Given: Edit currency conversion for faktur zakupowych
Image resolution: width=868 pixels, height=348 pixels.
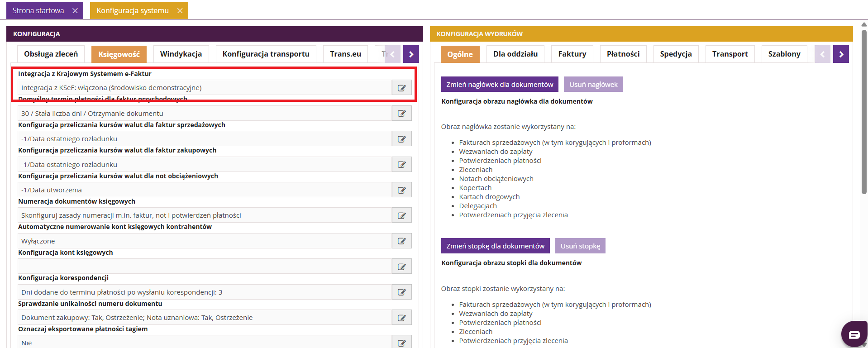Looking at the screenshot, I should pos(401,164).
